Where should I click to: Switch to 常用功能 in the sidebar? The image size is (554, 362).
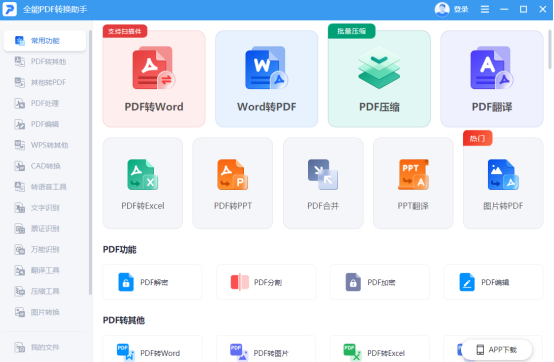point(45,41)
